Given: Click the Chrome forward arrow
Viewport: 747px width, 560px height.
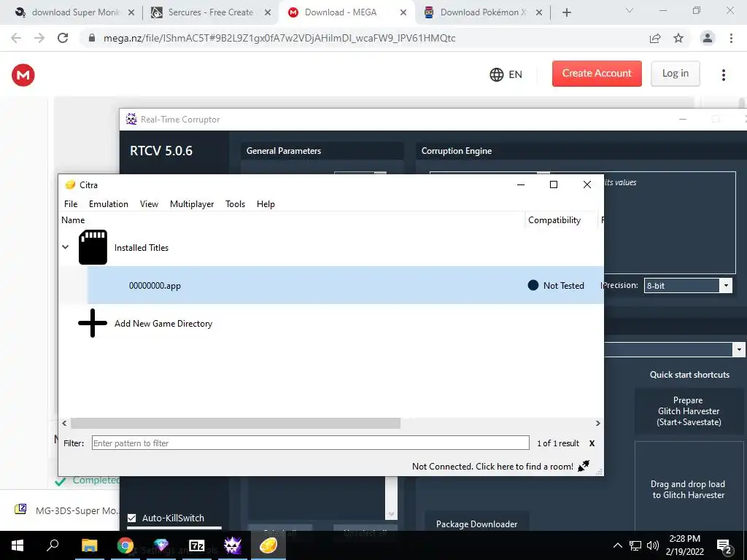Looking at the screenshot, I should click(39, 38).
